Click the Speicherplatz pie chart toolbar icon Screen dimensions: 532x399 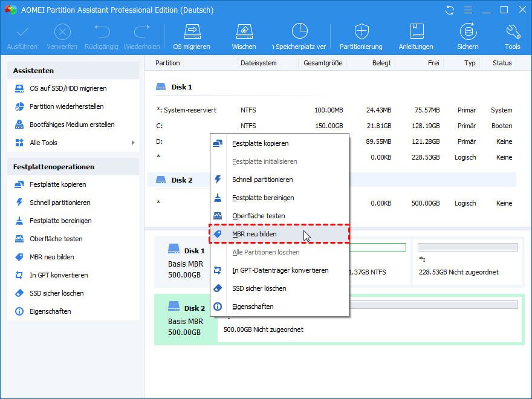(300, 31)
